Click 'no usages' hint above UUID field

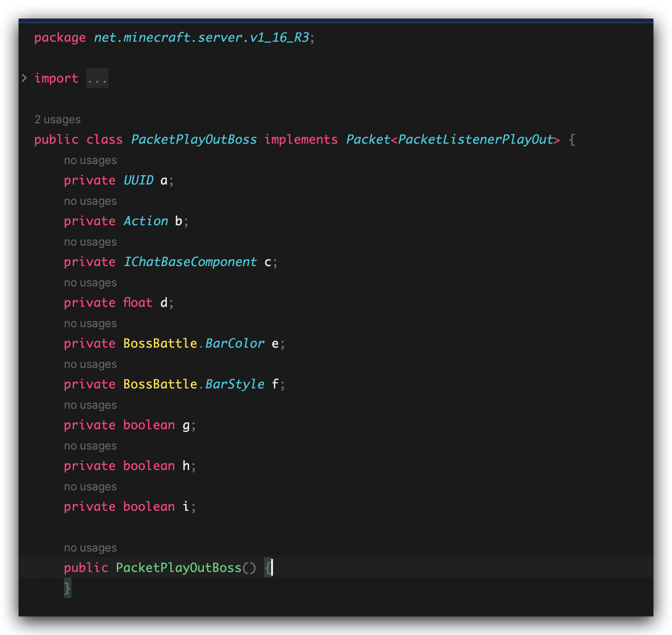point(90,160)
